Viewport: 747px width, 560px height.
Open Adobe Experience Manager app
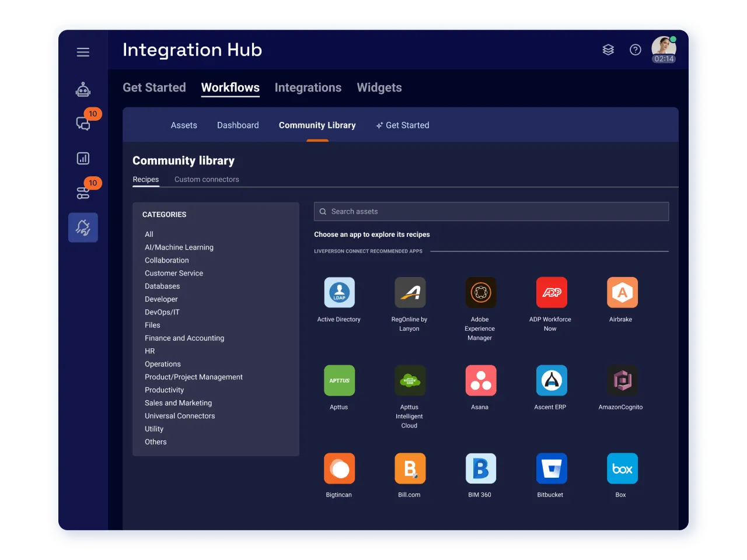coord(480,292)
